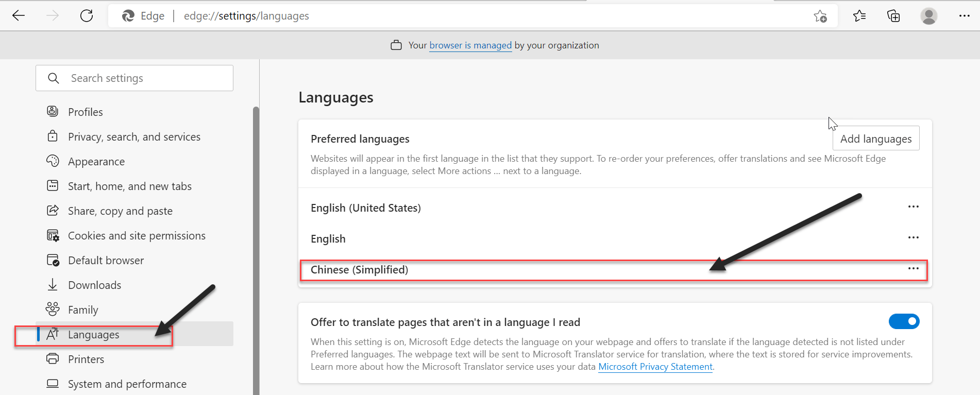Open More actions for English (United States)

913,207
